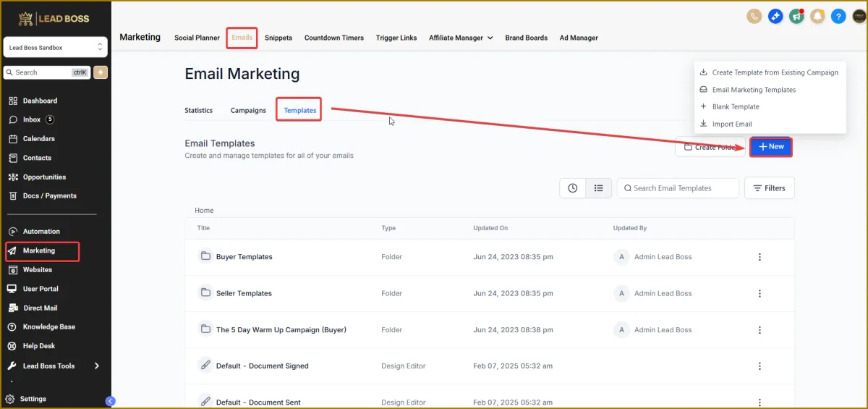Image resolution: width=868 pixels, height=409 pixels.
Task: Switch to the Campaigns tab
Action: [x=248, y=111]
